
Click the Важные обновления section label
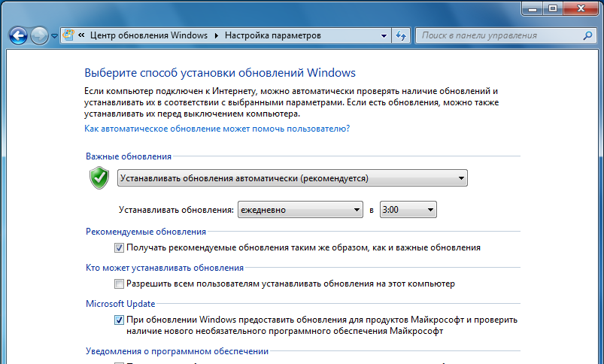129,156
